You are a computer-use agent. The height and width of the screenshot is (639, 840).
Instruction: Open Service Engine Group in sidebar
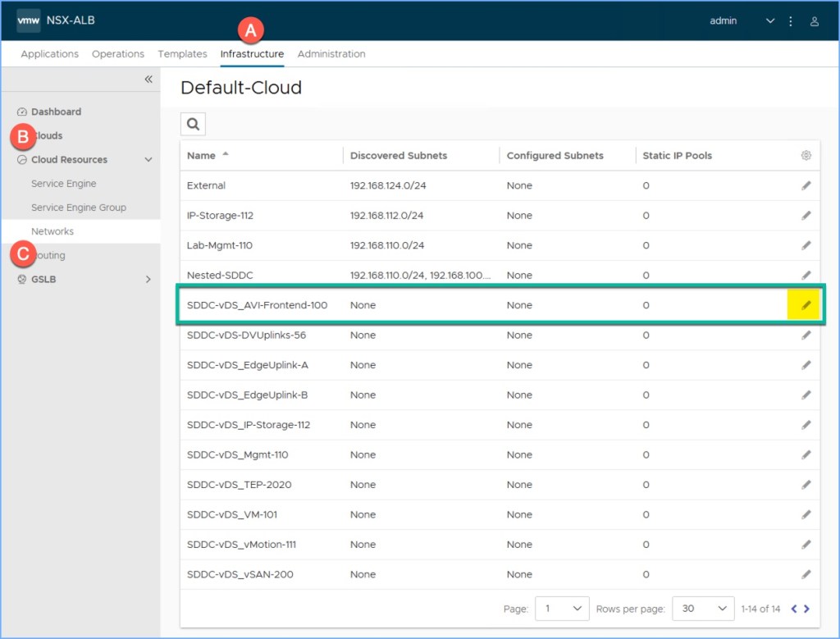(79, 208)
